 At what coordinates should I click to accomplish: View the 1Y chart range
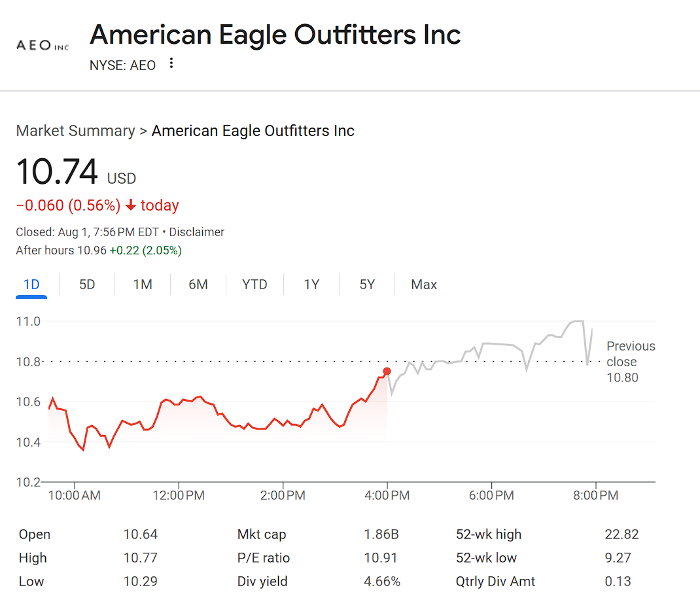(x=311, y=285)
